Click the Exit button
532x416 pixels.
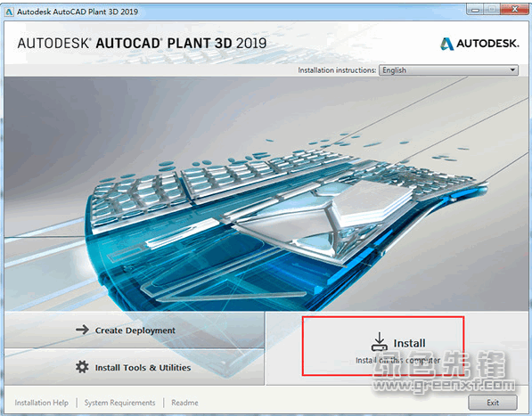pos(493,403)
